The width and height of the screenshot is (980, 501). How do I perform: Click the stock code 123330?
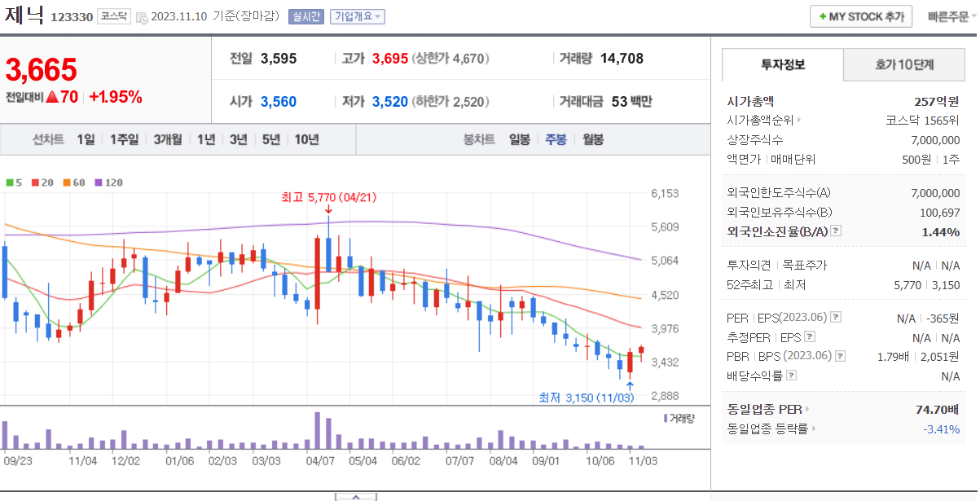tap(71, 17)
